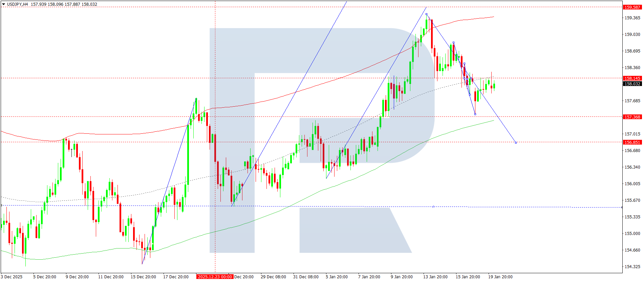
Task: Select the 159.587 red price label
Action: click(x=632, y=7)
